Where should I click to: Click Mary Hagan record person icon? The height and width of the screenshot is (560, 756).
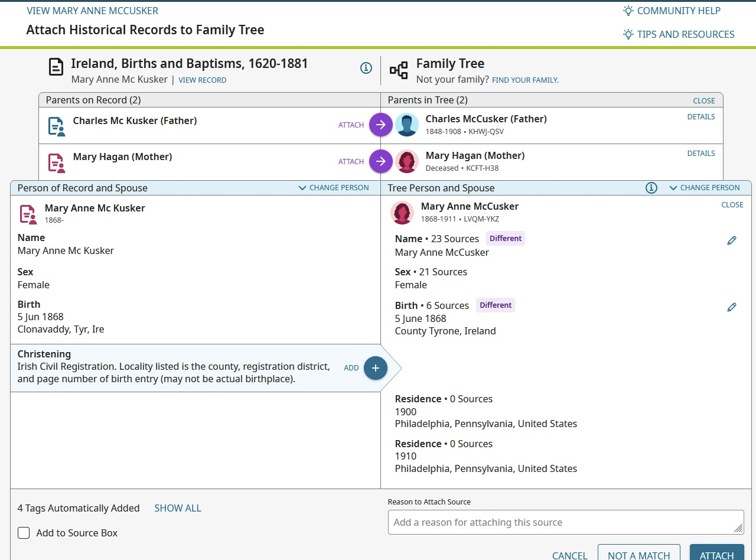pos(56,162)
